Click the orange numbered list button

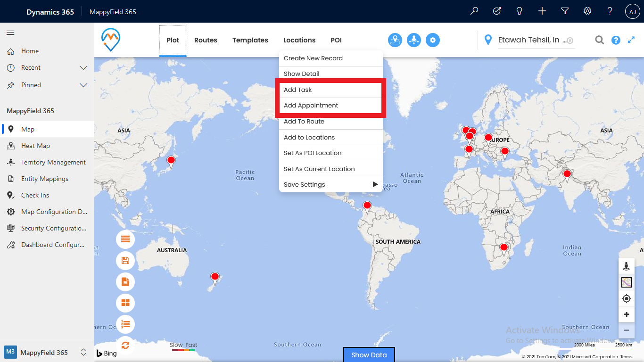click(125, 324)
